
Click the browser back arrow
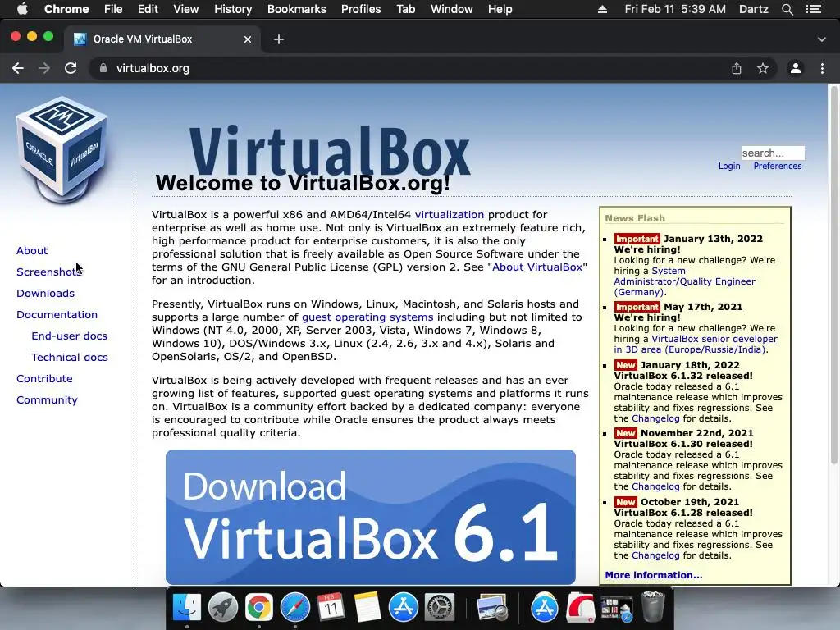click(18, 68)
